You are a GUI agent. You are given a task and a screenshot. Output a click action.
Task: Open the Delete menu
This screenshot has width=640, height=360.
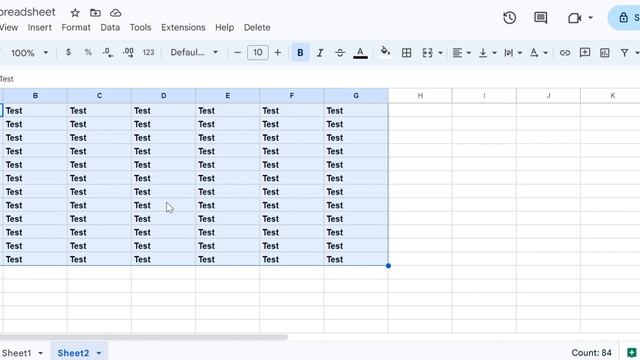[257, 27]
